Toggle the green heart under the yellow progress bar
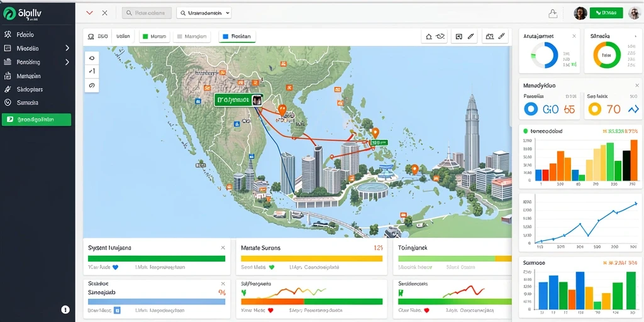This screenshot has width=644, height=322. click(271, 267)
